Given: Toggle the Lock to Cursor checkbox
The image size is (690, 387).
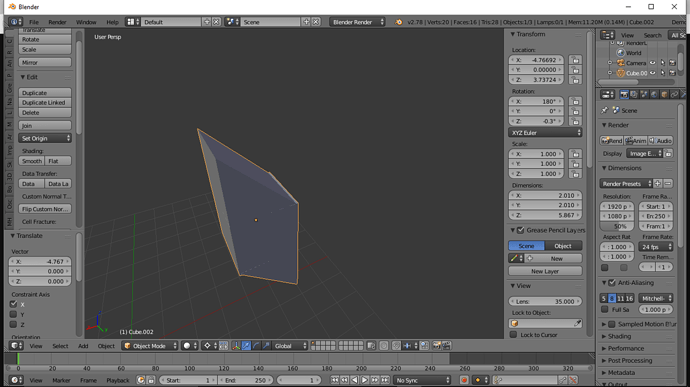Looking at the screenshot, I should (513, 335).
